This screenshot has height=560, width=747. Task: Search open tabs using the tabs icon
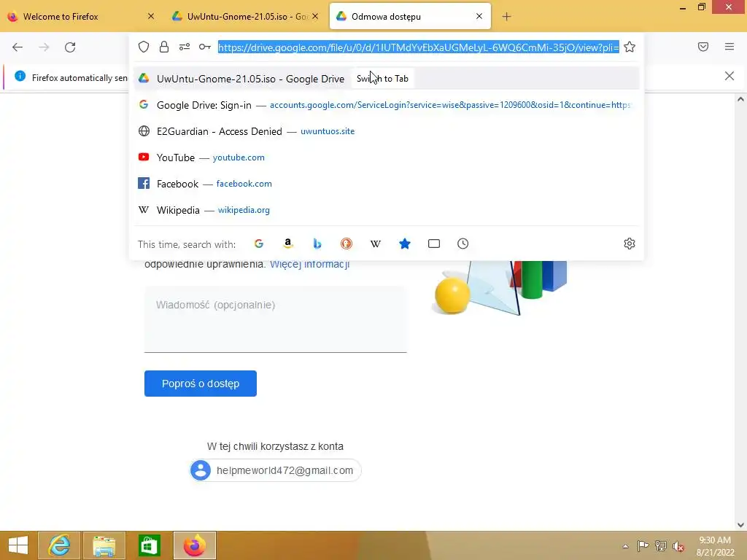434,244
